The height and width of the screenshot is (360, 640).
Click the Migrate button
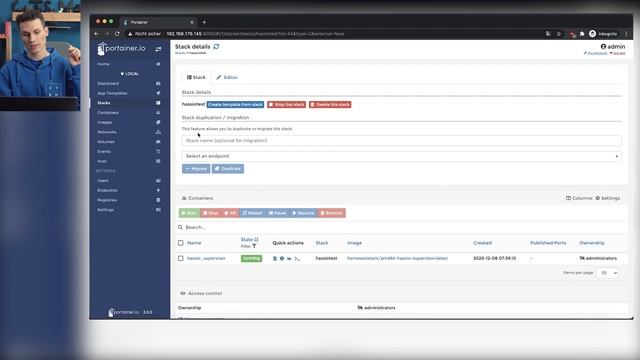tap(196, 169)
